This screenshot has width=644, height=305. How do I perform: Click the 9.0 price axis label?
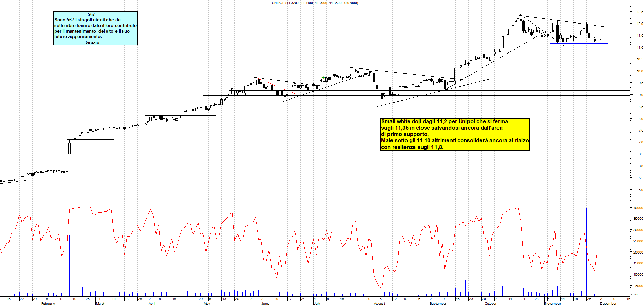[x=641, y=95]
